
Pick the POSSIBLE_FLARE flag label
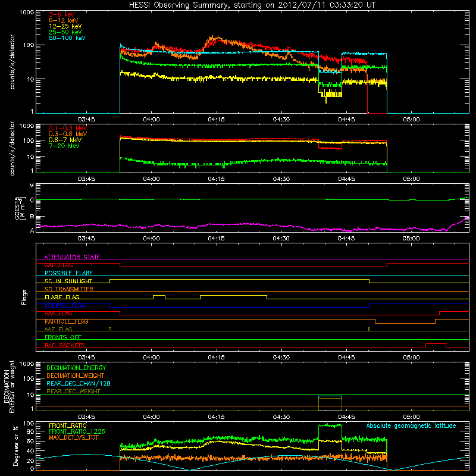68,273
